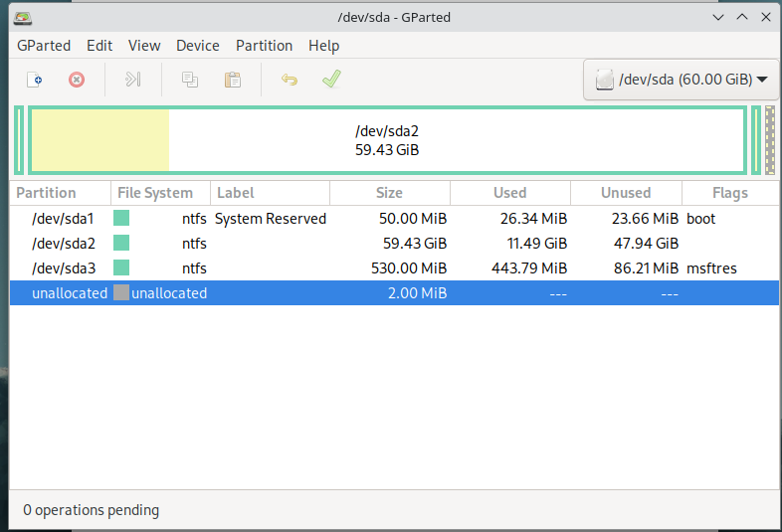The image size is (782, 532).
Task: Click the 0 operations pending status text
Action: (92, 510)
